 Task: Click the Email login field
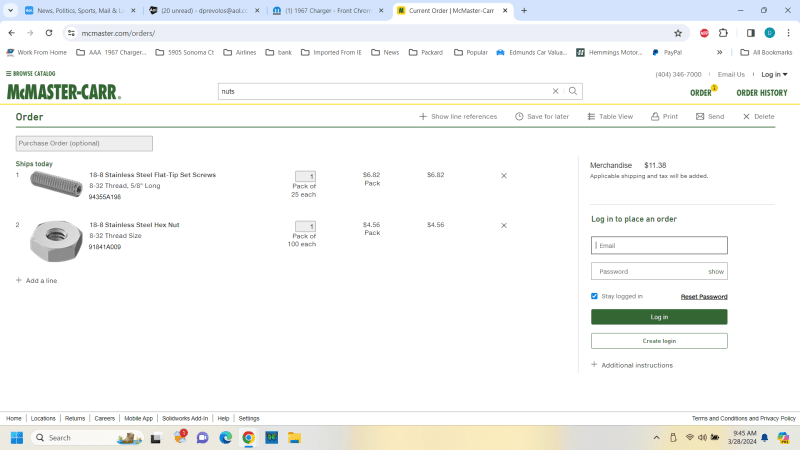(x=659, y=245)
